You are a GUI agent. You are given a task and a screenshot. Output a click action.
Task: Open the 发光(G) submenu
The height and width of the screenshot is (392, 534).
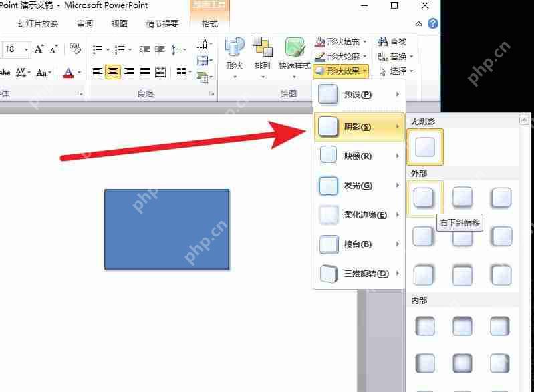360,186
